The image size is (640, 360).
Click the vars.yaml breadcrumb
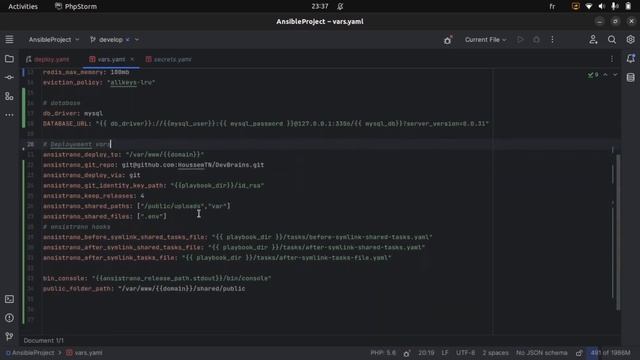(x=84, y=353)
